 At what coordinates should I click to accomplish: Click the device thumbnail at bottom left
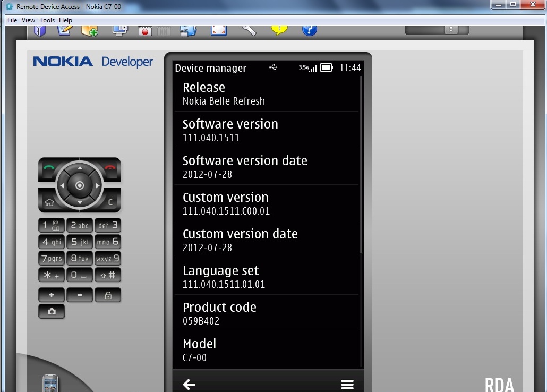point(50,384)
